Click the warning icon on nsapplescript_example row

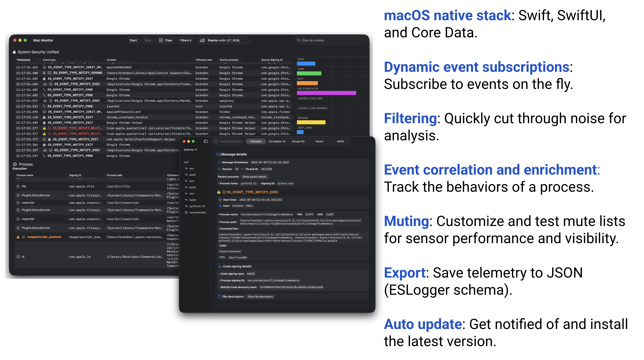tap(18, 237)
